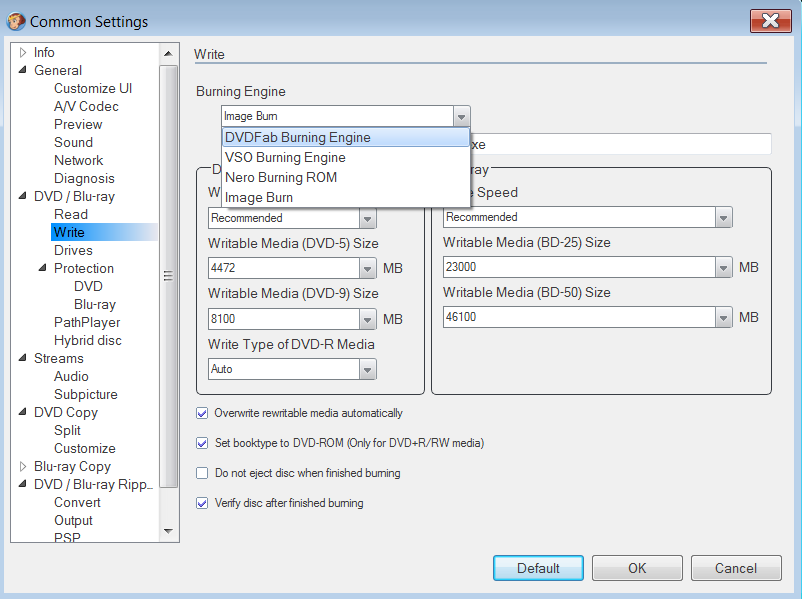802x599 pixels.
Task: Select PathPlayer in settings tree
Action: [x=87, y=322]
